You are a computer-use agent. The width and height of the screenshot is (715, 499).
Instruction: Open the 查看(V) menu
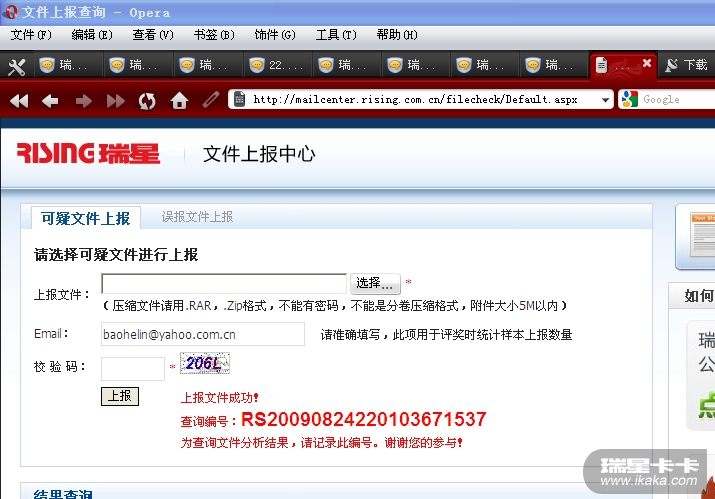coord(153,35)
